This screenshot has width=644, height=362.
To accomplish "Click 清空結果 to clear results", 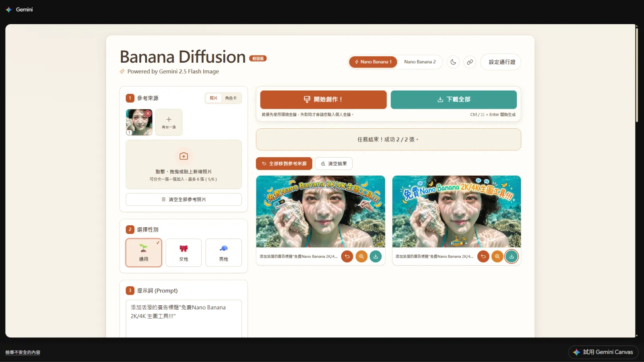I will coord(334,164).
